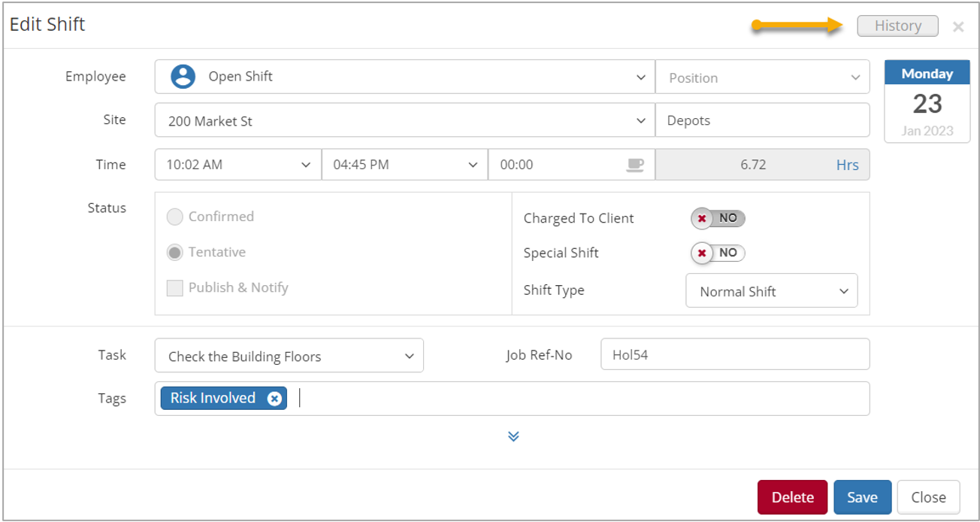
Task: Select the Confirmed status radio button
Action: pos(175,217)
